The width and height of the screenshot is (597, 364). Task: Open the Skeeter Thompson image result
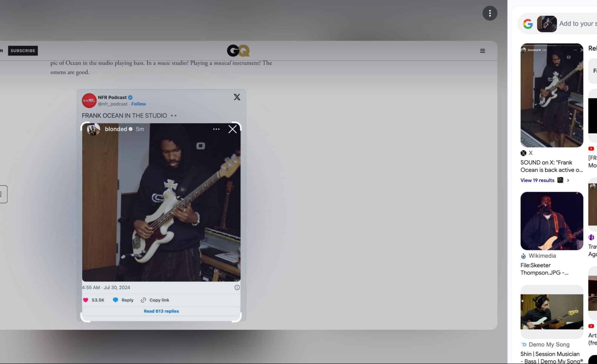[x=552, y=221]
